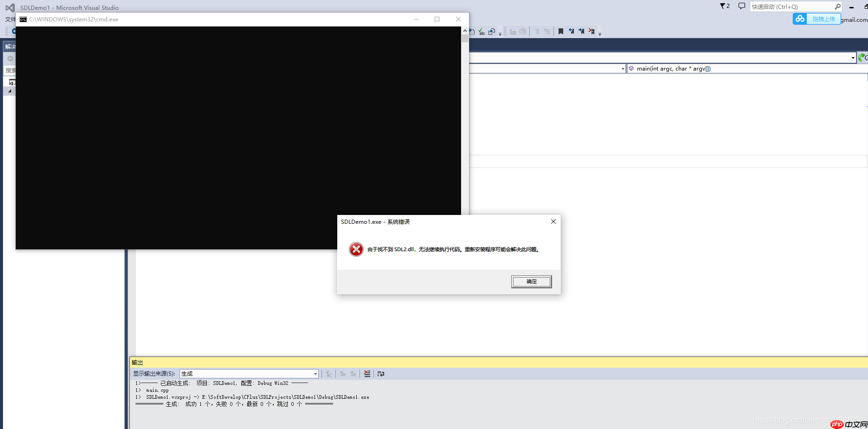Click the Baidu Netdisk cloud icon
The width and height of the screenshot is (868, 429).
[x=799, y=19]
